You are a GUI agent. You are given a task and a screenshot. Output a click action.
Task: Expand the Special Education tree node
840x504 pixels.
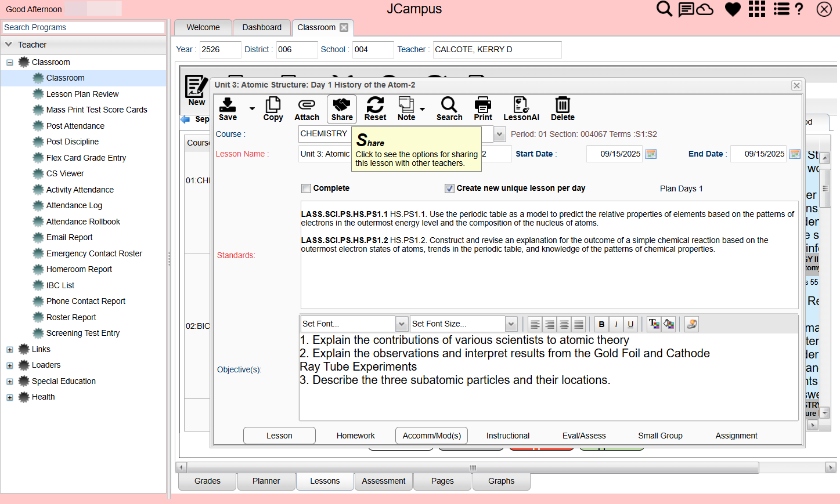[10, 382]
